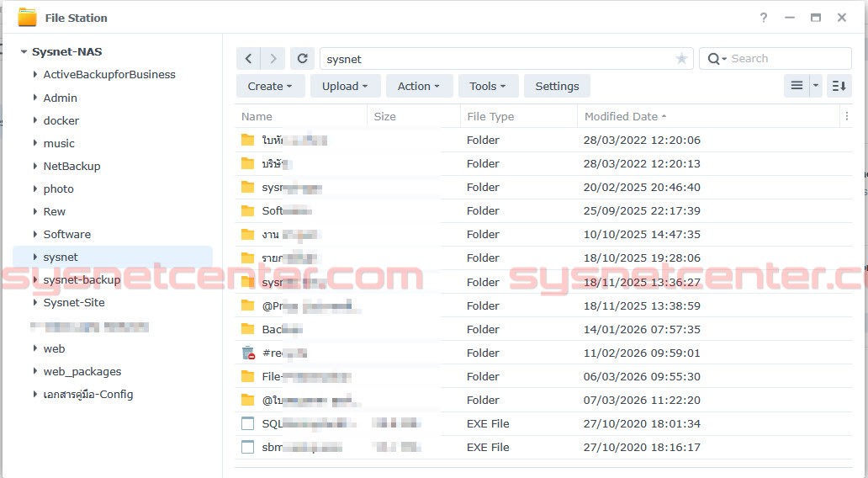Open the Tools dropdown menu

coord(488,86)
